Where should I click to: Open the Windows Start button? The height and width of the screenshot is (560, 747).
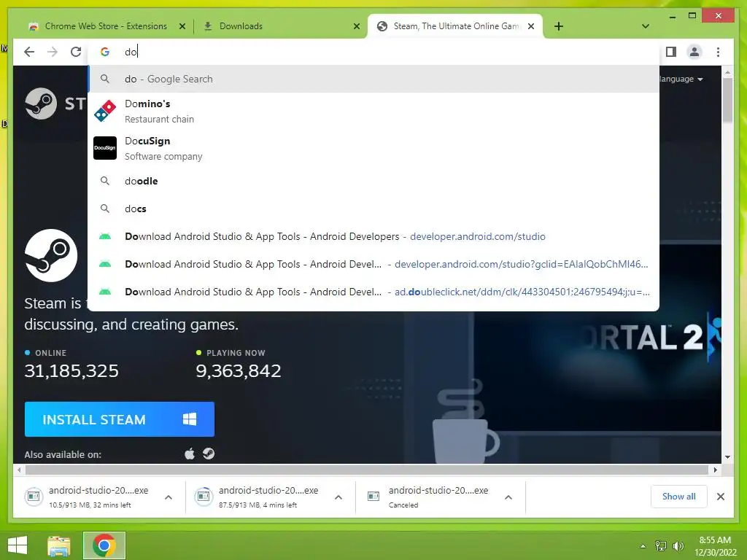pos(18,545)
